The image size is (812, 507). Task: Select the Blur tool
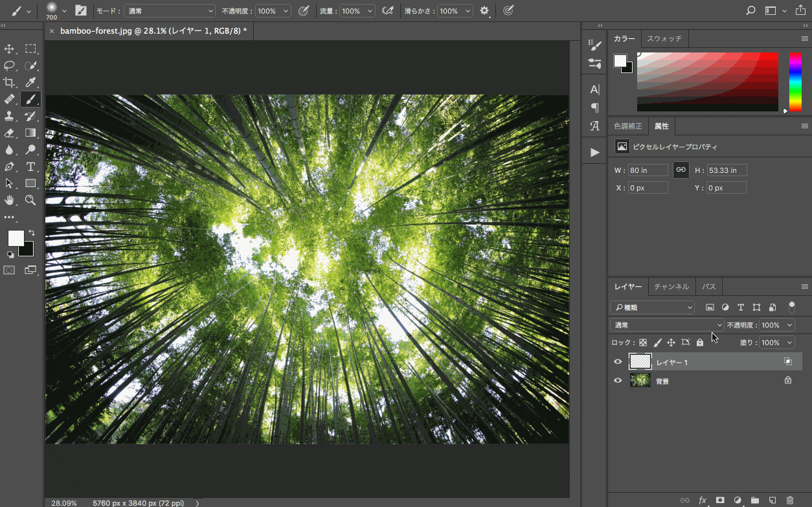click(10, 150)
